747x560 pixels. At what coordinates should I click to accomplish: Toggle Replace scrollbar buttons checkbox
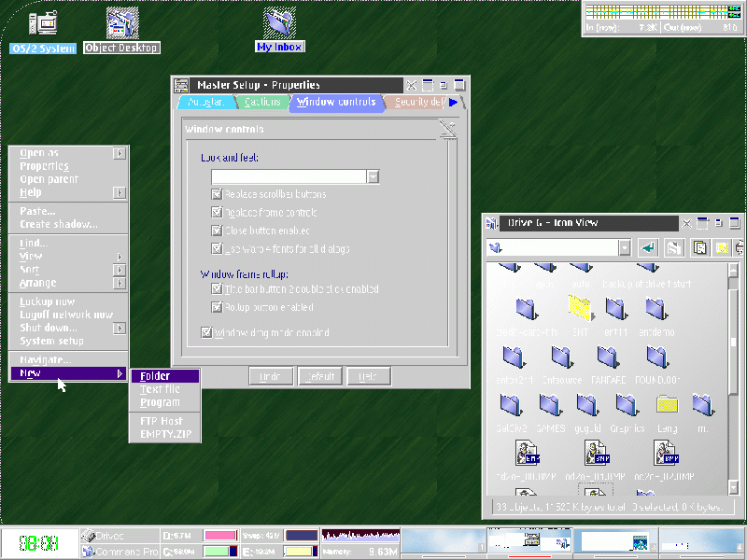(x=218, y=194)
